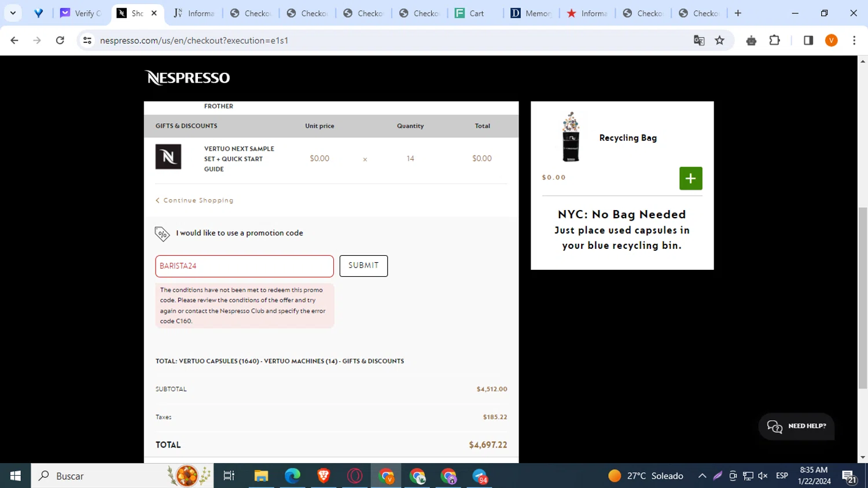Image resolution: width=868 pixels, height=488 pixels.
Task: Switch to the Memo tab
Action: (x=531, y=13)
